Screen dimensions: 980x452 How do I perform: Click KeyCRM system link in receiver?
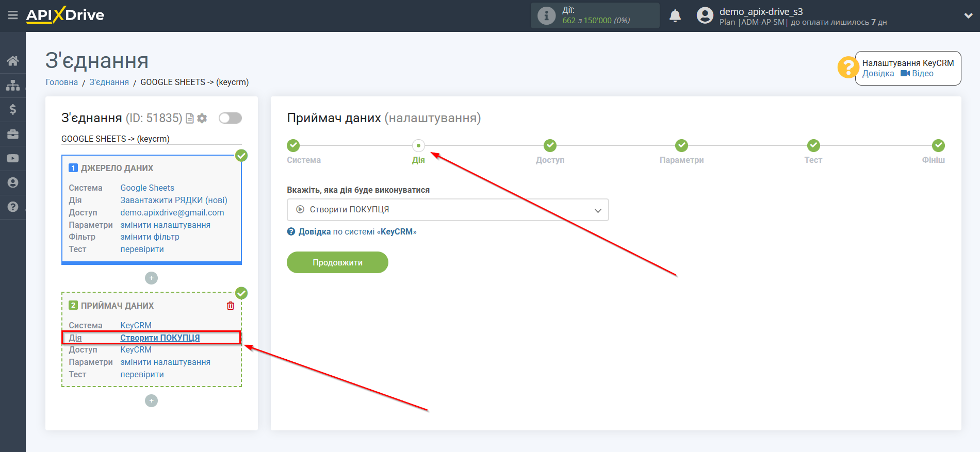[x=136, y=326]
